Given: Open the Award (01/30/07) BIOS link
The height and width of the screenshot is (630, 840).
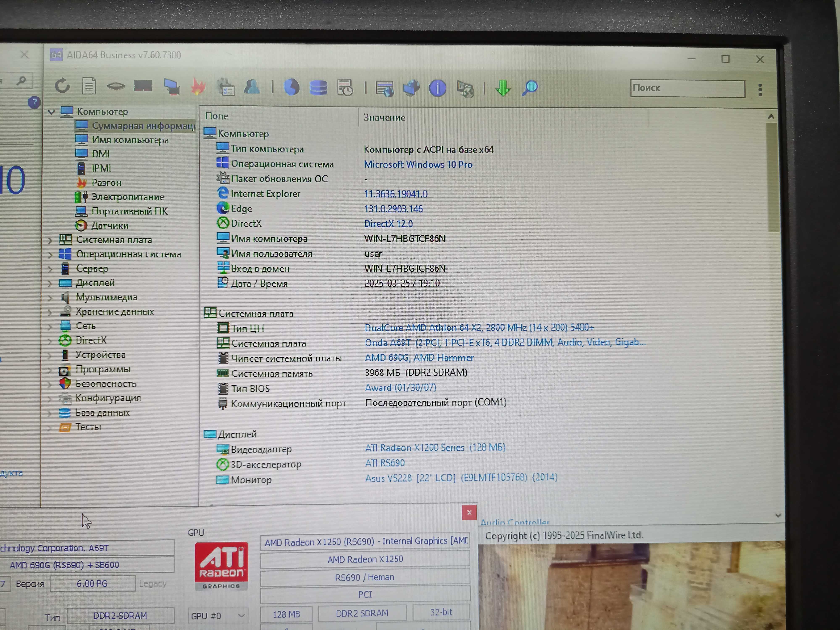Looking at the screenshot, I should pos(401,388).
